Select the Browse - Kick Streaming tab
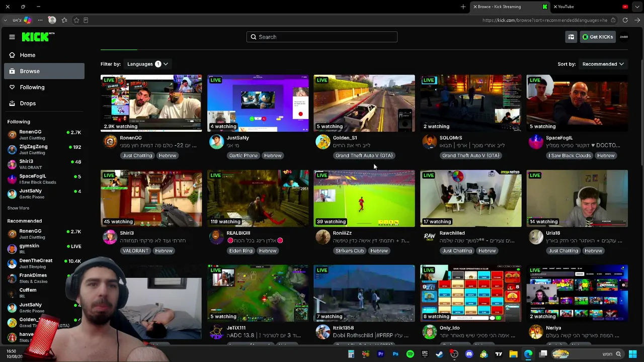 (x=510, y=7)
